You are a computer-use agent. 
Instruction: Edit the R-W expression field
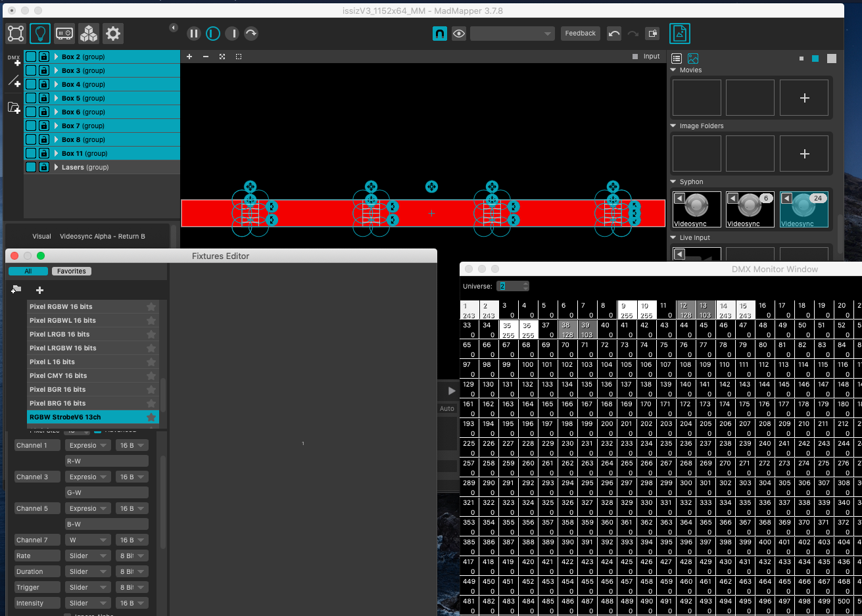click(x=107, y=461)
